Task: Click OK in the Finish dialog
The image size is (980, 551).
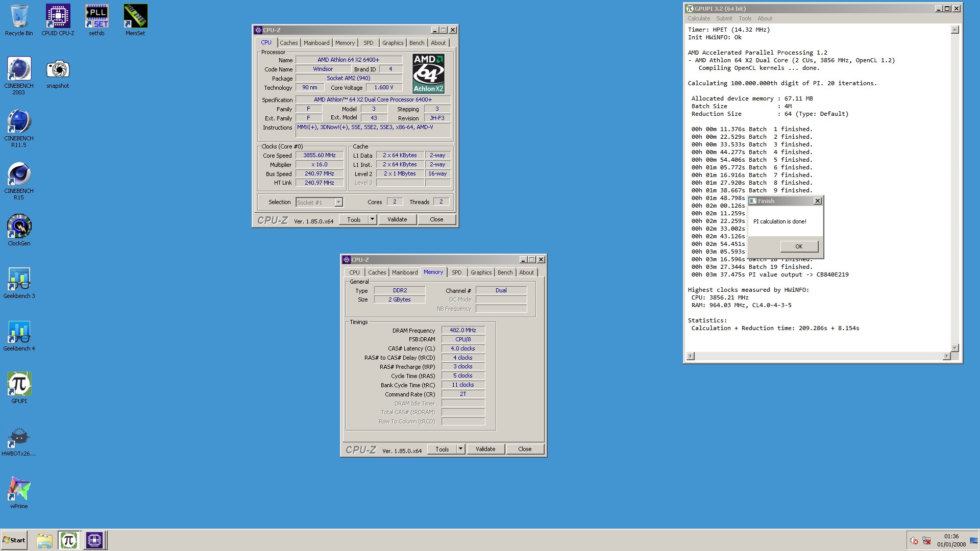Action: 799,246
